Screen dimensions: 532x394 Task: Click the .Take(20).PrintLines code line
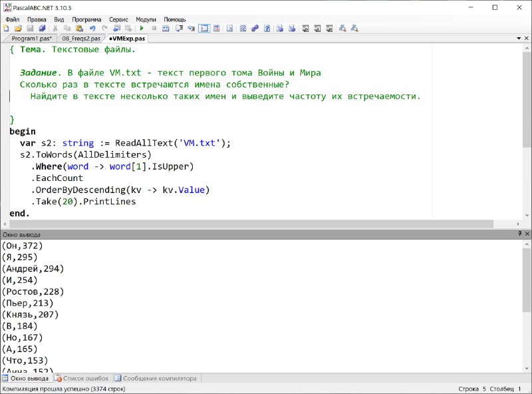(x=84, y=202)
